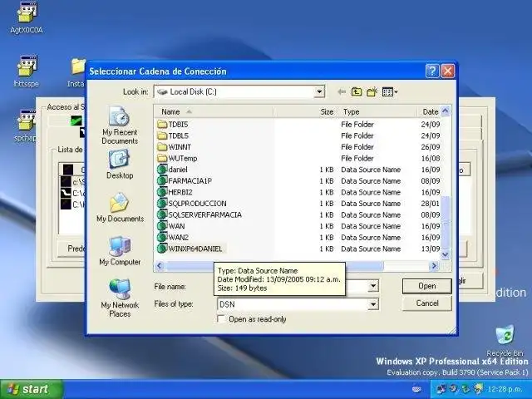Click the Insta folder on desktop

pyautogui.click(x=76, y=72)
